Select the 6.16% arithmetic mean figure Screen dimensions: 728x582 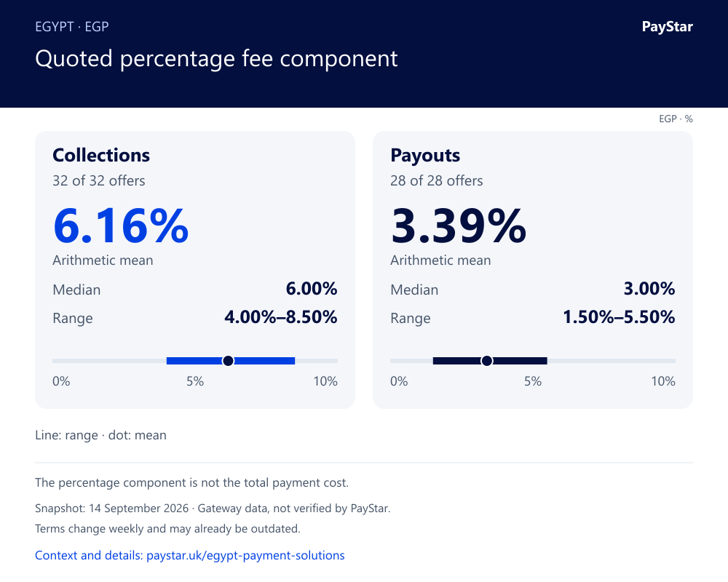tap(121, 226)
